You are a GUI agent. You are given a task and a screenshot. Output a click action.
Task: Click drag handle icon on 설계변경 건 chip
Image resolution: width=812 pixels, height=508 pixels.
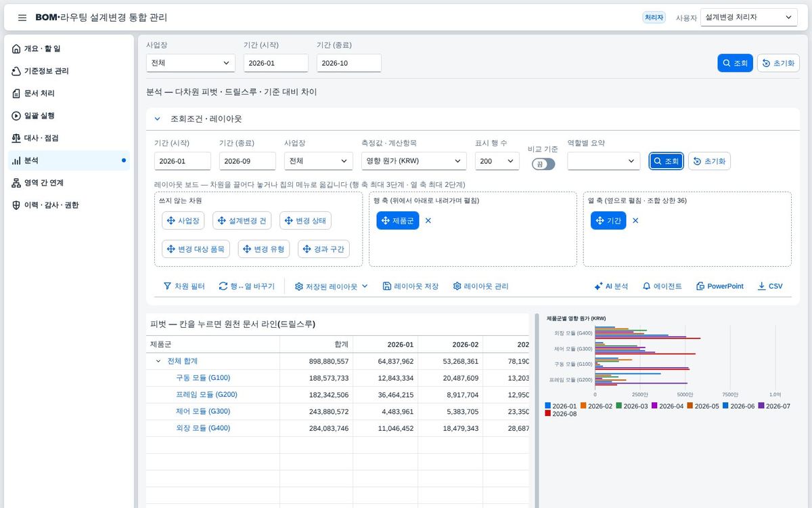coord(222,221)
